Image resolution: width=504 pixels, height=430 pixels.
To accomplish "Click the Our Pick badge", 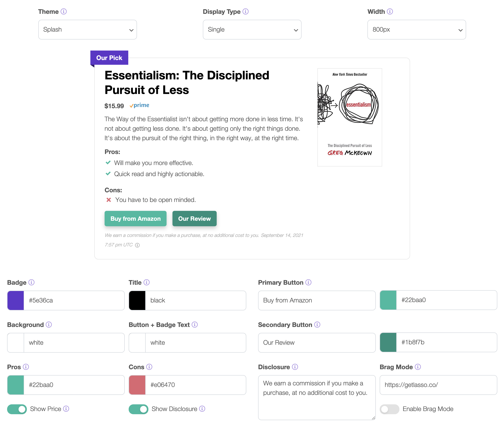I will pos(109,58).
